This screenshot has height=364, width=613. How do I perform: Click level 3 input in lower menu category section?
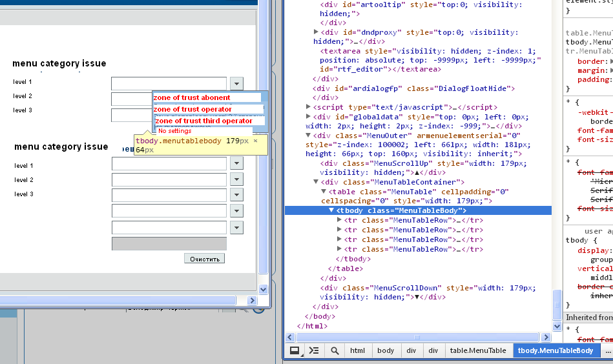coord(169,195)
